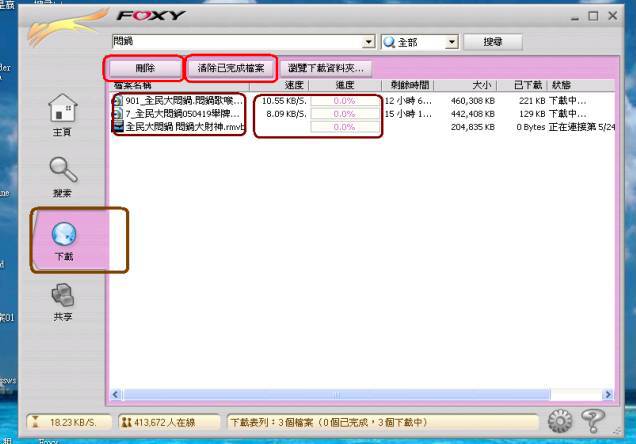
Task: Click size value 442,408 KB
Action: click(473, 114)
